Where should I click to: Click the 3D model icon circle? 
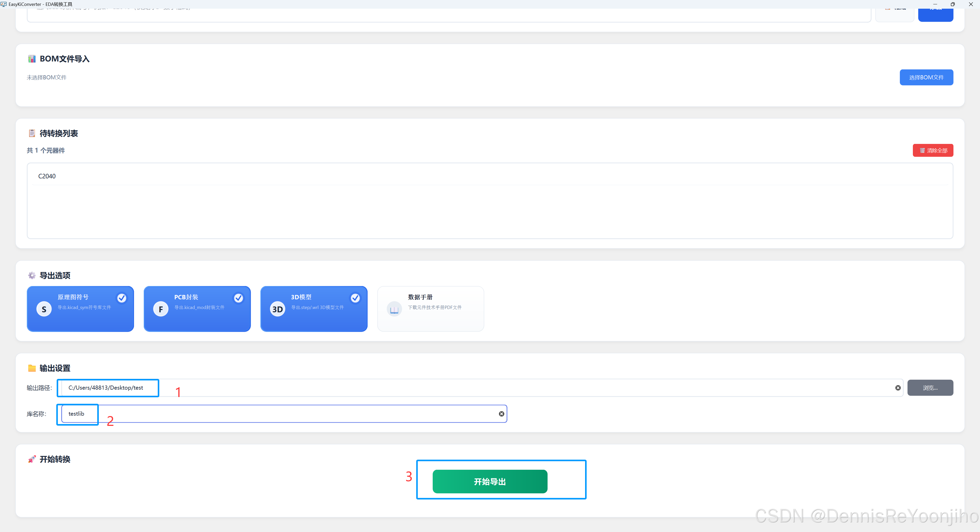277,309
